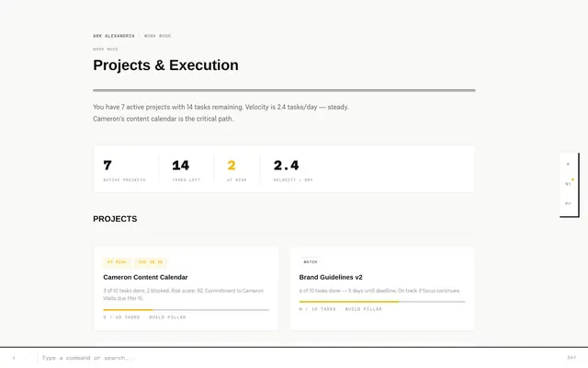This screenshot has width=588, height=368.
Task: Click BUILD PILLAR label on Brand Guidelines card
Action: pos(364,309)
